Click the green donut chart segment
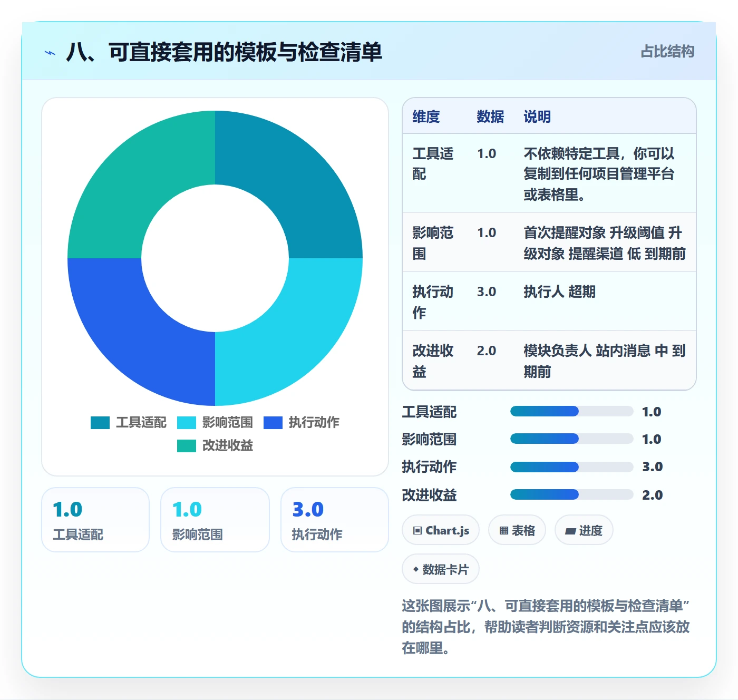 [x=137, y=179]
